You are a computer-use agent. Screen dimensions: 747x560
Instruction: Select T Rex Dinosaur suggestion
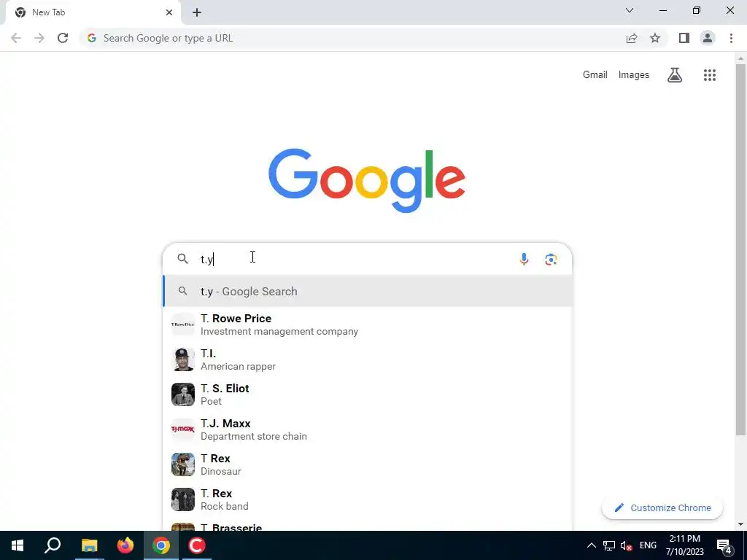pyautogui.click(x=368, y=464)
